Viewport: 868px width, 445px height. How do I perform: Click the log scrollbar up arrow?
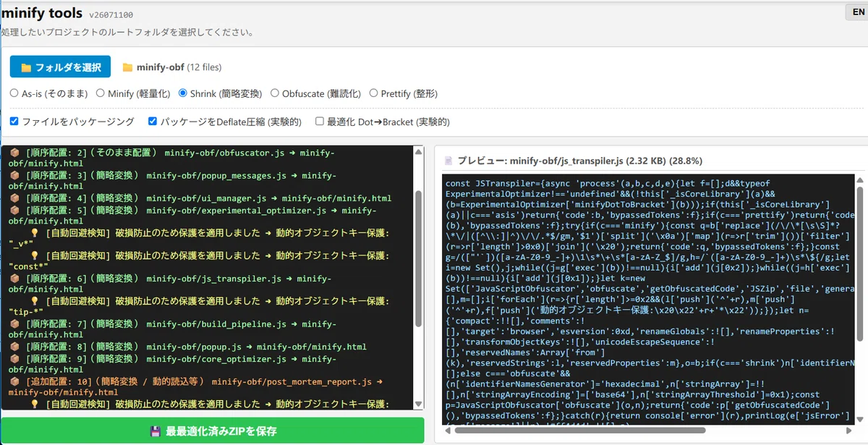[x=417, y=151]
